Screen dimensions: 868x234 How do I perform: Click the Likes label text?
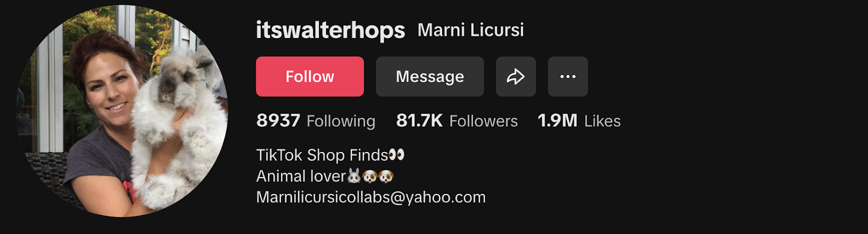click(x=602, y=121)
